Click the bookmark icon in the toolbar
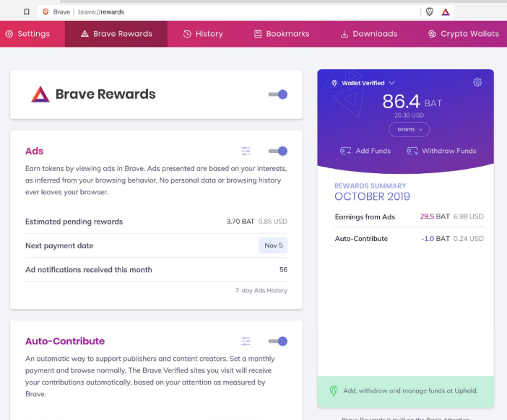Image resolution: width=507 pixels, height=420 pixels. click(x=27, y=12)
